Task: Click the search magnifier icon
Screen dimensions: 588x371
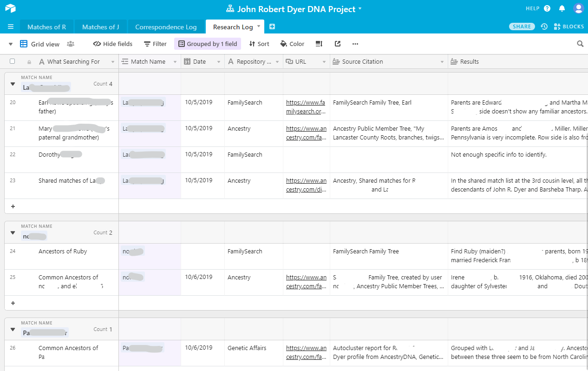Action: pos(580,44)
